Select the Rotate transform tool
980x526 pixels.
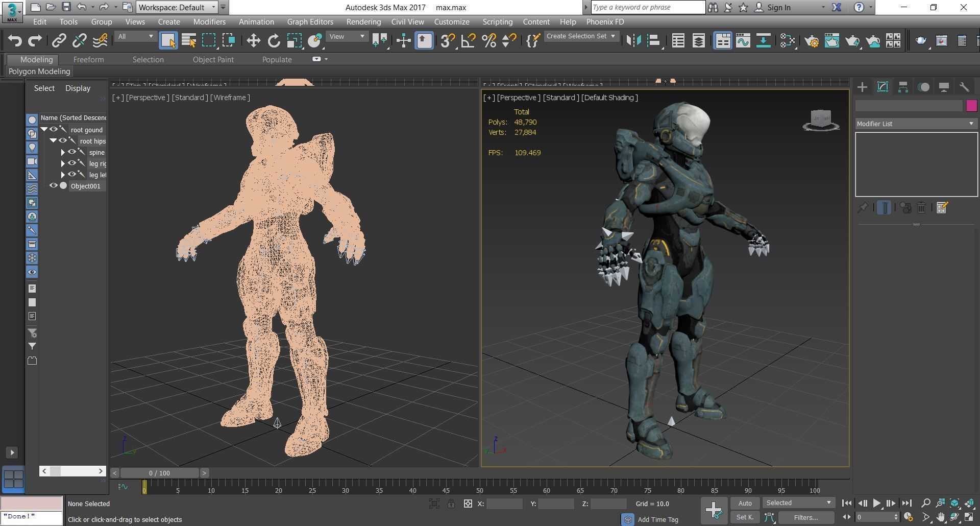(x=274, y=41)
